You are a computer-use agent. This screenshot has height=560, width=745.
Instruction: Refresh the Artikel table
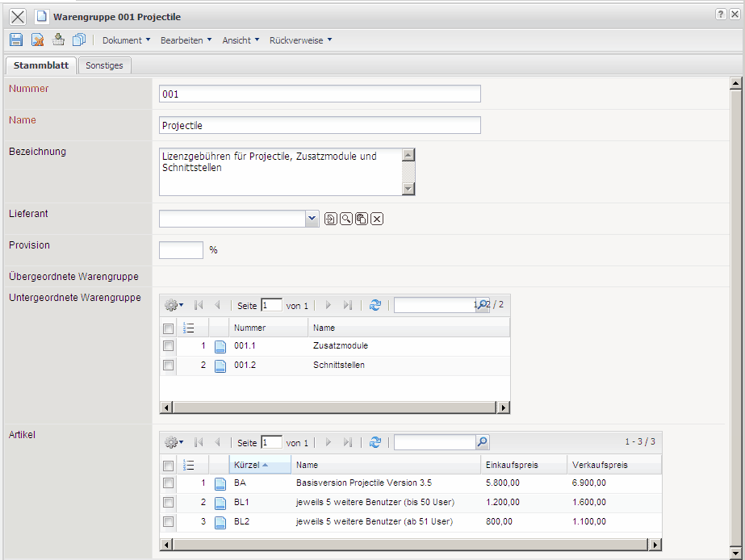coord(375,442)
